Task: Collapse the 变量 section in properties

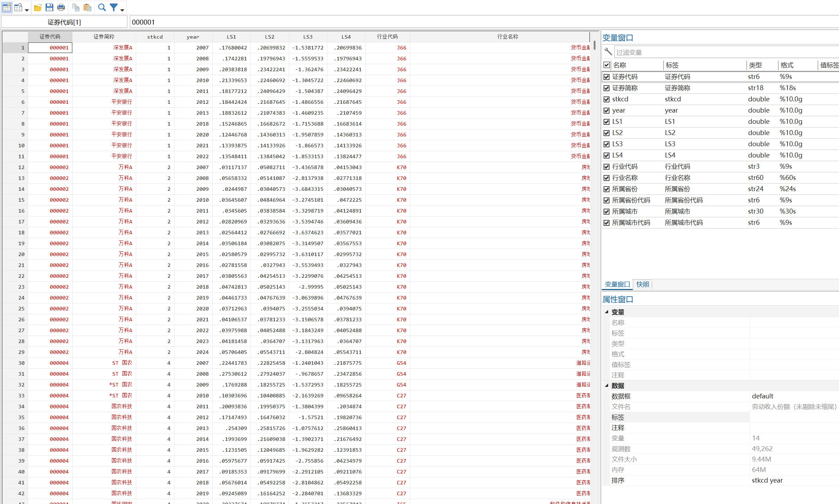Action: (606, 312)
